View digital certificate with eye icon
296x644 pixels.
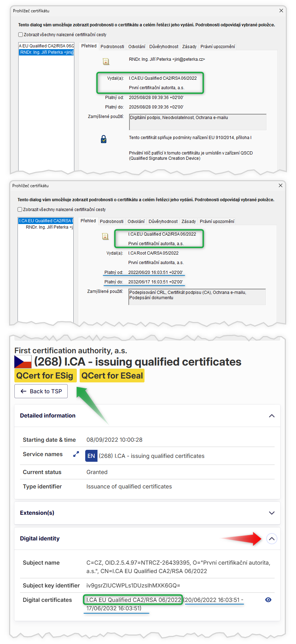point(268,600)
